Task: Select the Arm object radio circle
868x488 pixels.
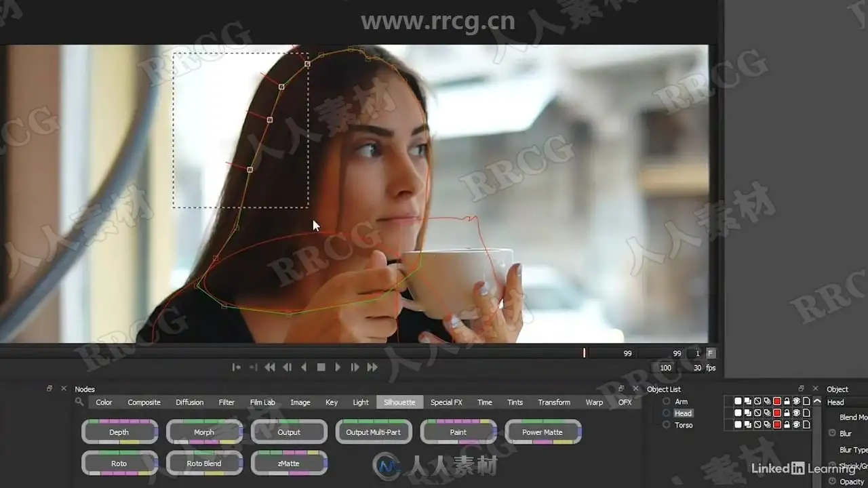Action: [x=666, y=401]
